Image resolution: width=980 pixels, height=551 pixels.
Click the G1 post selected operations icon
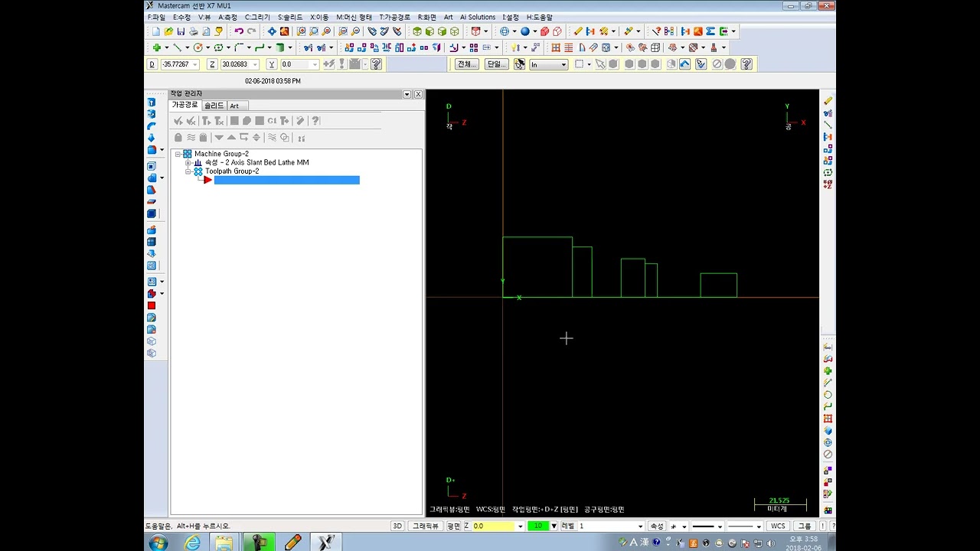tap(272, 121)
